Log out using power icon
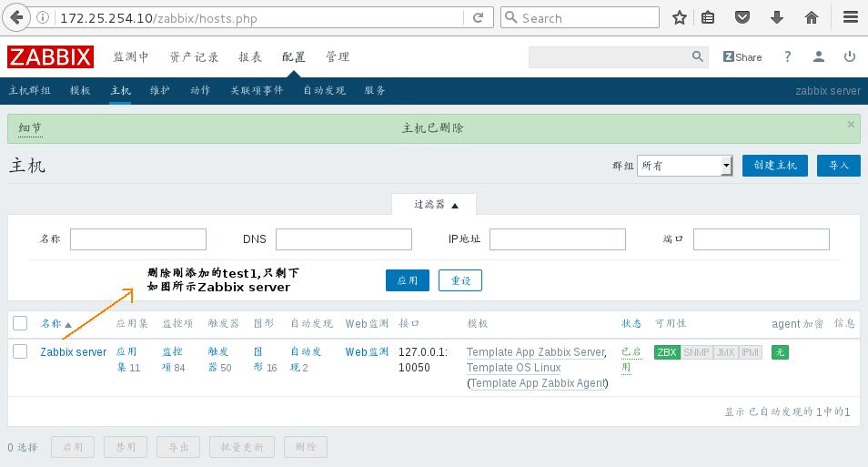Screen dimensions: 868x467 [850, 56]
